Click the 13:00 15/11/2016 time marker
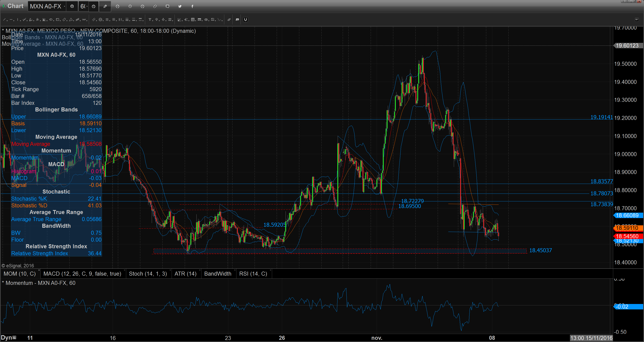This screenshot has width=644, height=342. point(591,338)
